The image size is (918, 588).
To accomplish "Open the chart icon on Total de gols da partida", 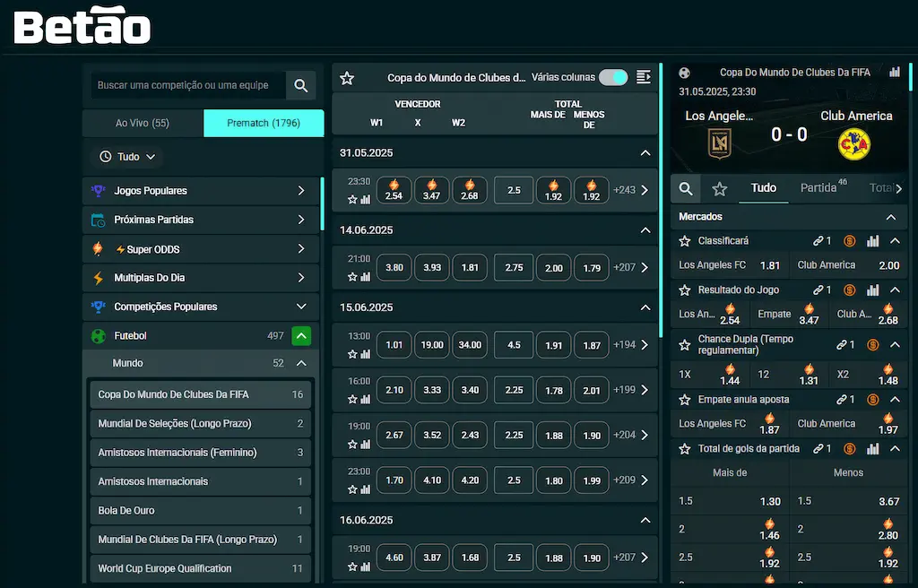I will 873,449.
